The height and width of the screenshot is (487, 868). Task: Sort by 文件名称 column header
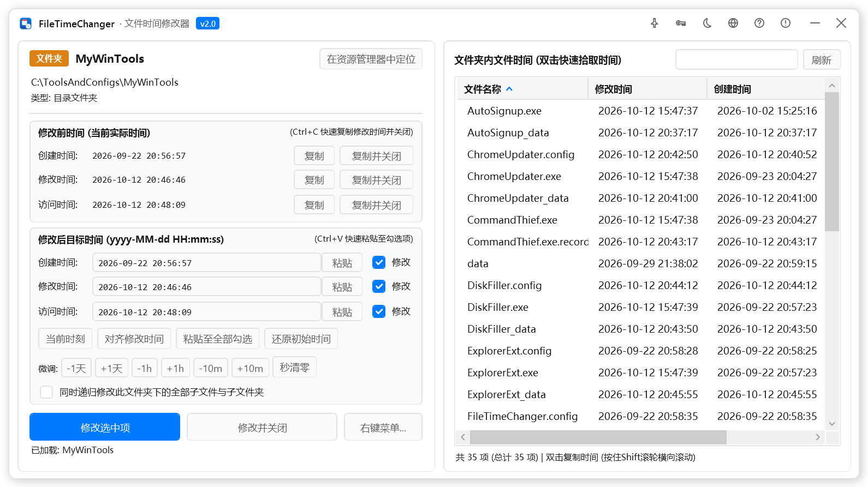[522, 89]
